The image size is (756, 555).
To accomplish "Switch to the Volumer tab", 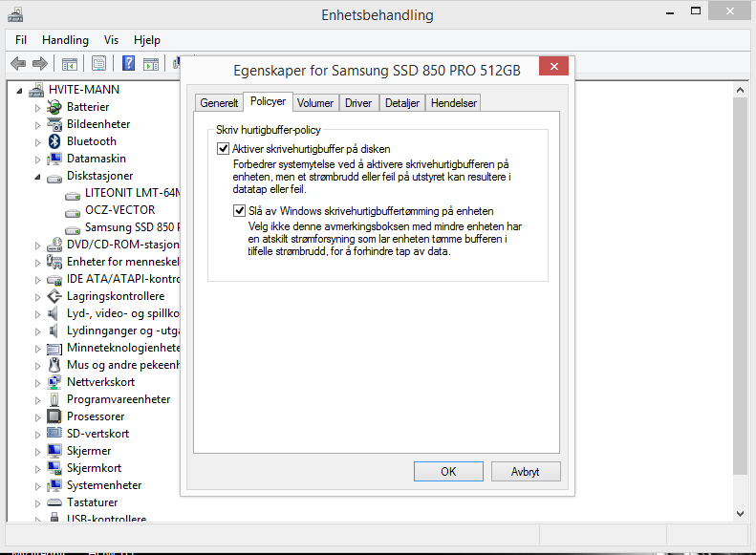I will (x=314, y=103).
